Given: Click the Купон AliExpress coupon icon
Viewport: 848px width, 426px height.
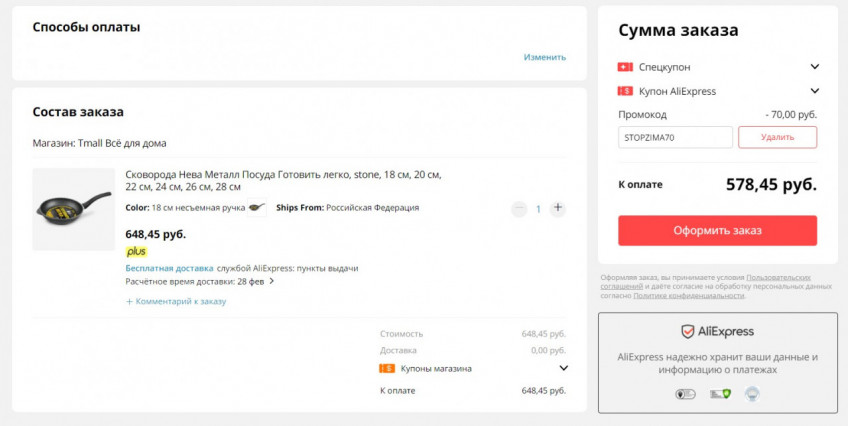Looking at the screenshot, I should click(626, 91).
